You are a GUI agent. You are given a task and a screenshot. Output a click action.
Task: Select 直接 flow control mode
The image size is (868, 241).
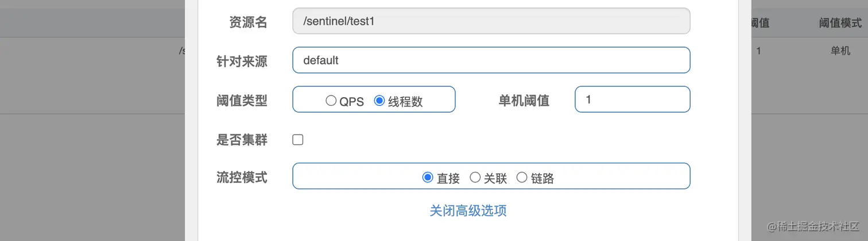(x=427, y=178)
